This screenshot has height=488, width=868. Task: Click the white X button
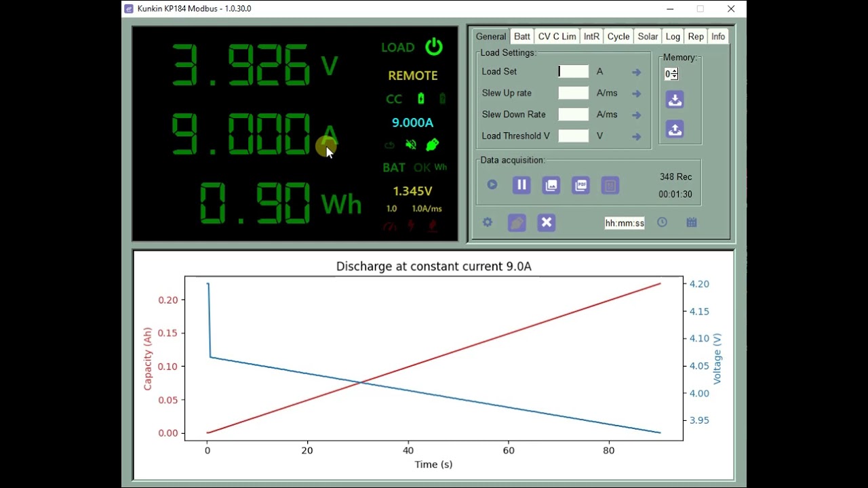coord(547,222)
